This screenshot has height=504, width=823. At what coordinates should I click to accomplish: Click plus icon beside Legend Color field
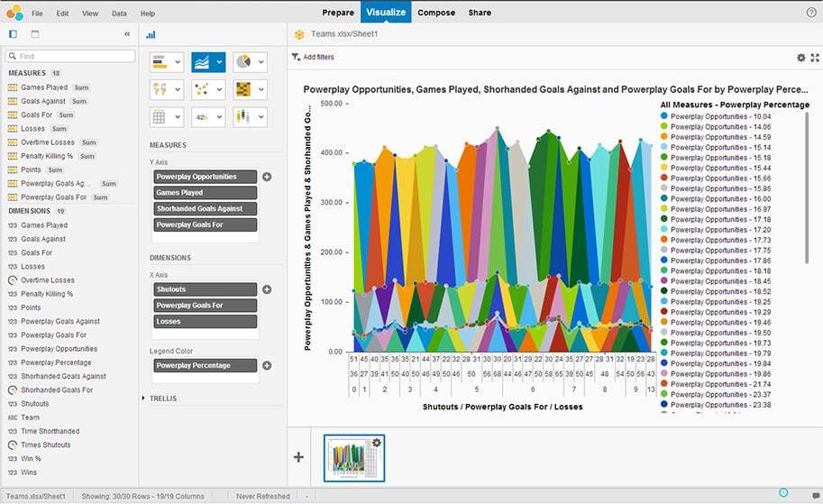[x=267, y=366]
